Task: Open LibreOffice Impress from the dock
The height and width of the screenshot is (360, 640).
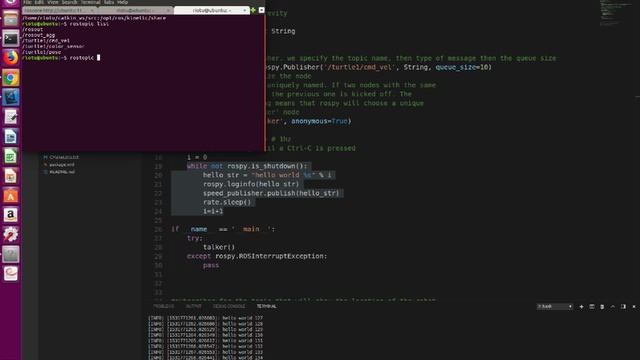Action: point(11,176)
